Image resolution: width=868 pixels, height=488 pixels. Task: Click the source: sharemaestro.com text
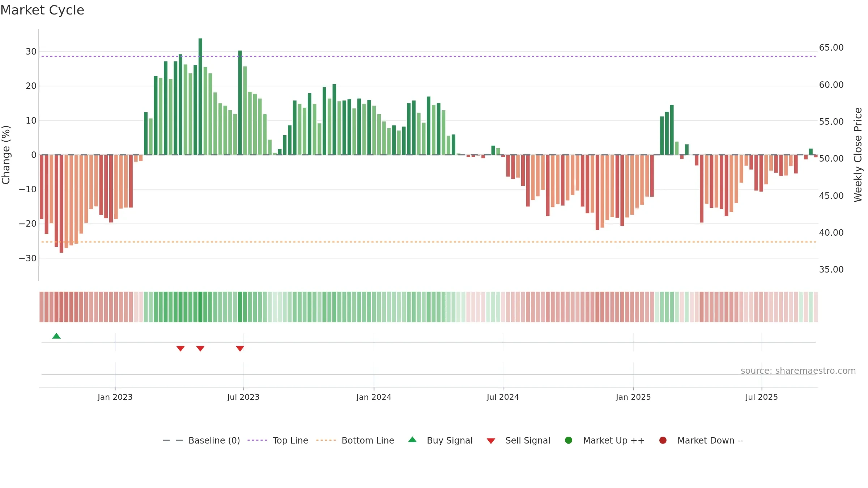[x=798, y=371]
